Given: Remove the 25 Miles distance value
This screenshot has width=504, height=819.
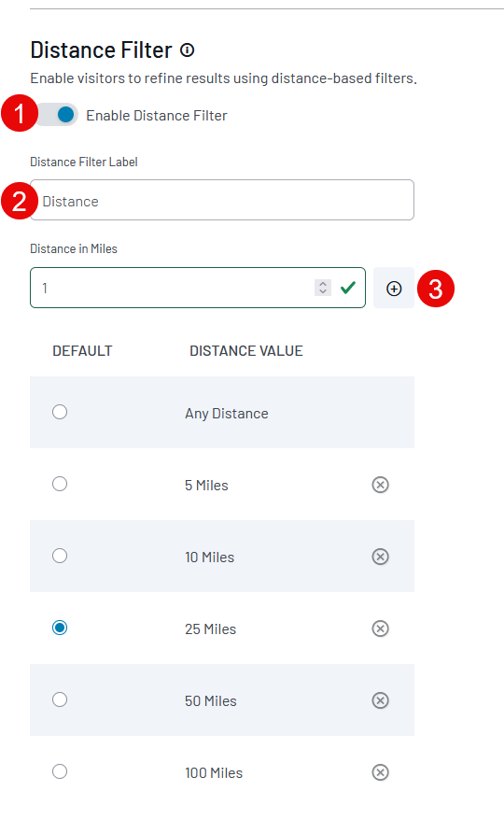Looking at the screenshot, I should pos(380,628).
